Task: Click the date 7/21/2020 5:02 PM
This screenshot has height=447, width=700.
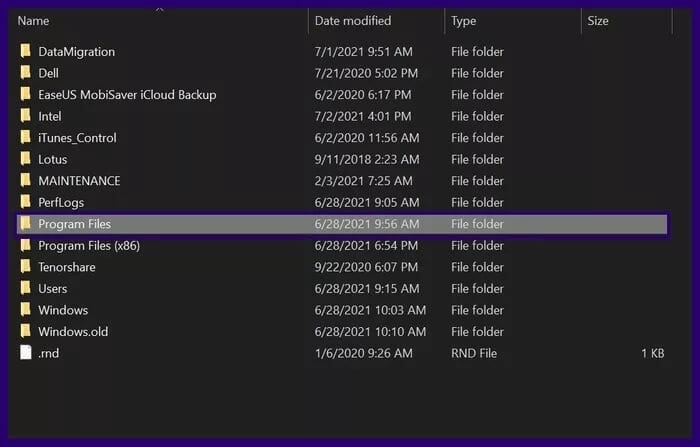Action: coord(366,73)
